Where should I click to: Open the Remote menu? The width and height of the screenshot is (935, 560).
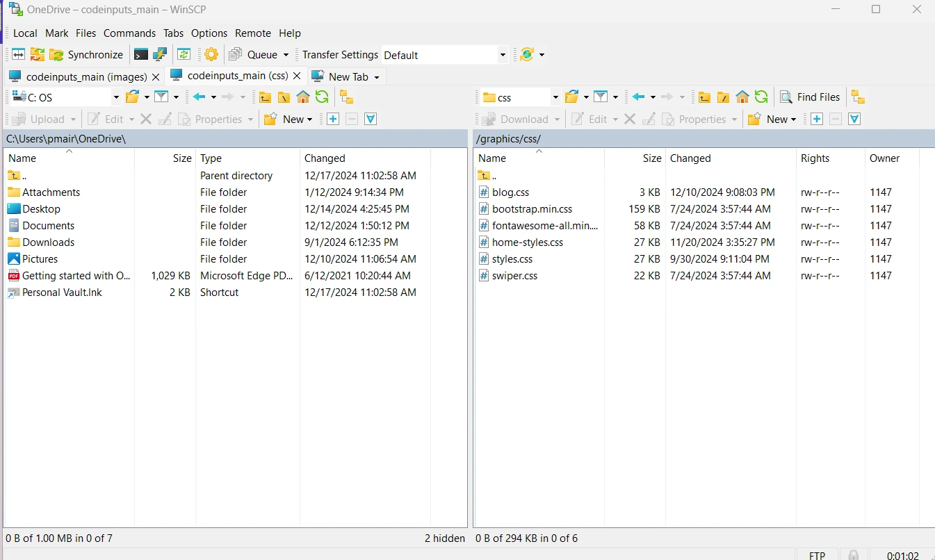pos(253,33)
